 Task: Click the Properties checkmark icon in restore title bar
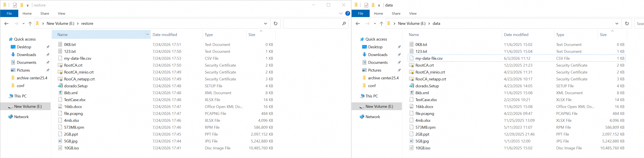15,5
